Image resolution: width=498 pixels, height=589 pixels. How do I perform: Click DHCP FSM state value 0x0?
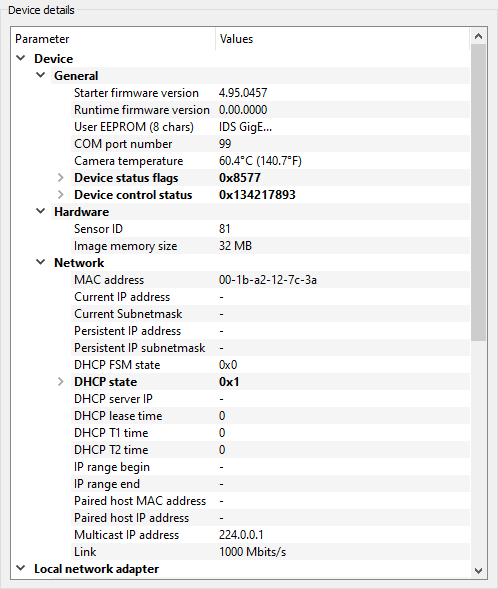(x=228, y=365)
